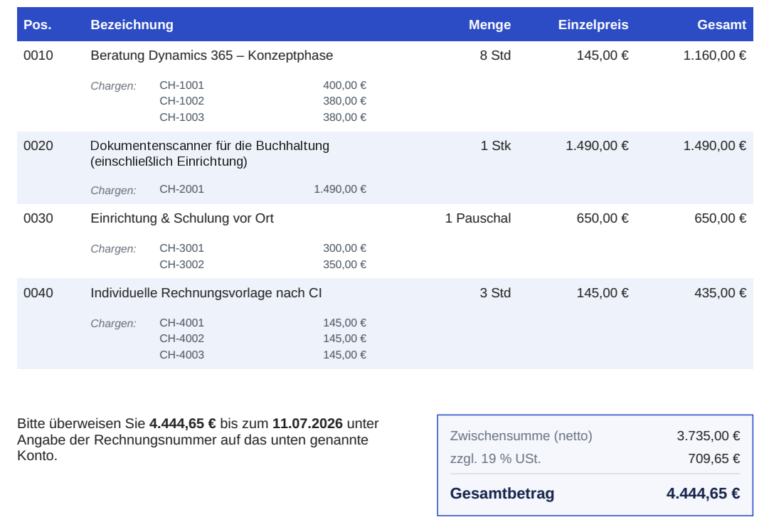Click the Einzelpreis column header
Viewport: 769px width, 532px height.
point(593,24)
